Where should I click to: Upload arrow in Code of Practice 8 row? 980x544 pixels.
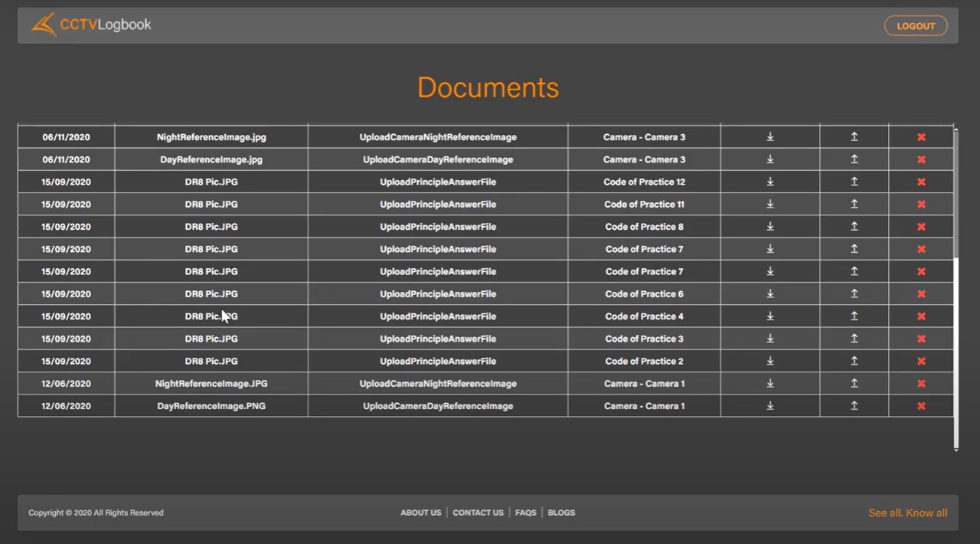(x=854, y=227)
